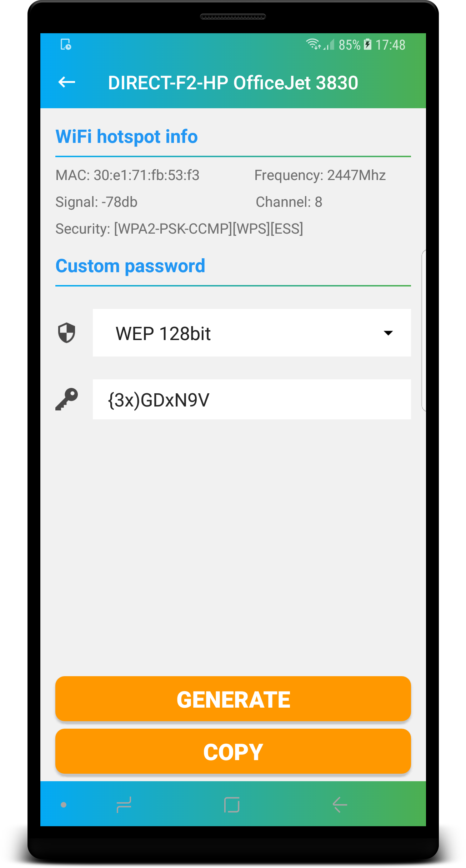Tap the DIRECT-F2-HP OfficeJet 3830 title
This screenshot has width=466, height=868.
pos(233,83)
